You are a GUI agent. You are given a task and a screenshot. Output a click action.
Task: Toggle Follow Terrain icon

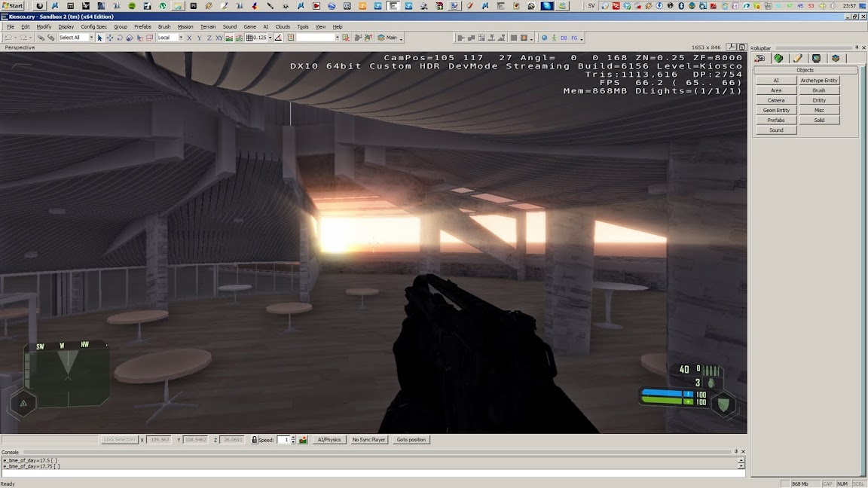(x=229, y=38)
